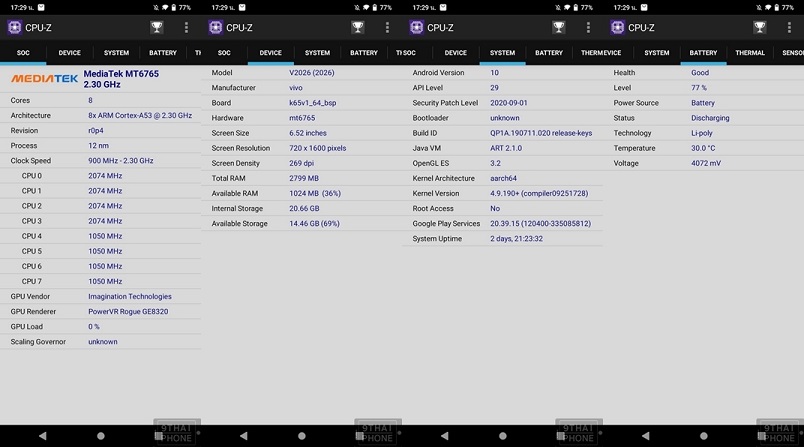
Task: Select the active SOC tab with blue underline
Action: click(23, 52)
